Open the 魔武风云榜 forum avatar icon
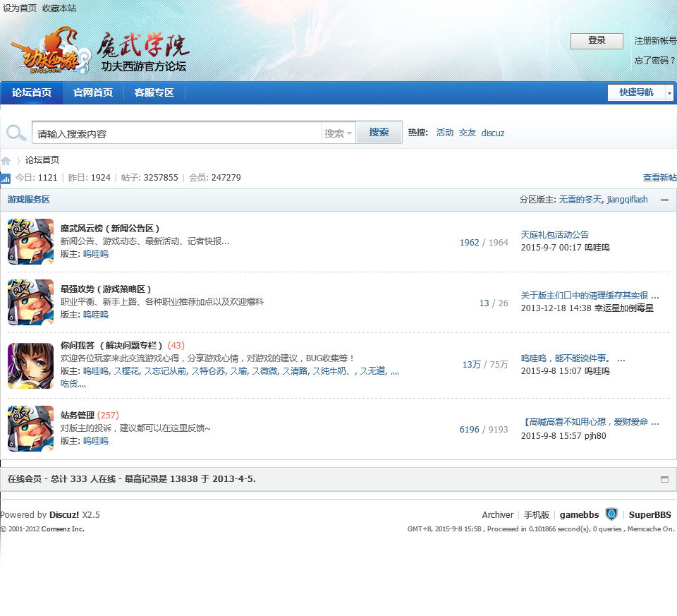Viewport: 677px width, 616px height. (x=30, y=241)
